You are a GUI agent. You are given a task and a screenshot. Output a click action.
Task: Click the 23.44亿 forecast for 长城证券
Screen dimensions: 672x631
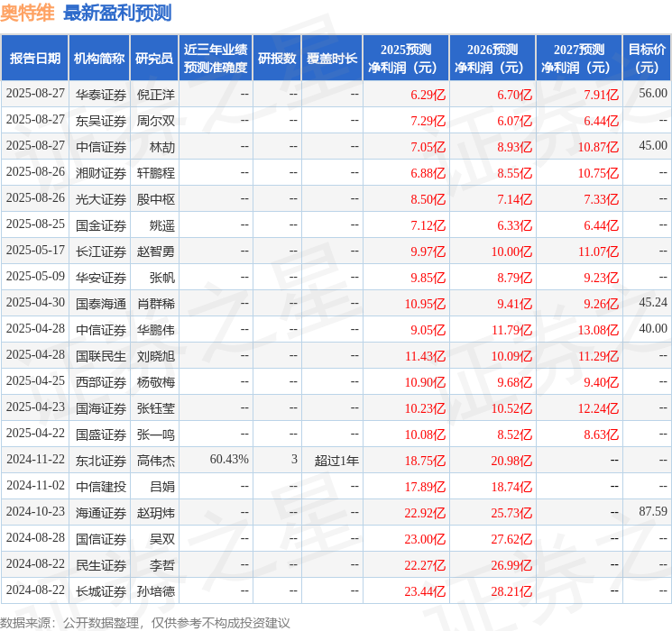425,591
